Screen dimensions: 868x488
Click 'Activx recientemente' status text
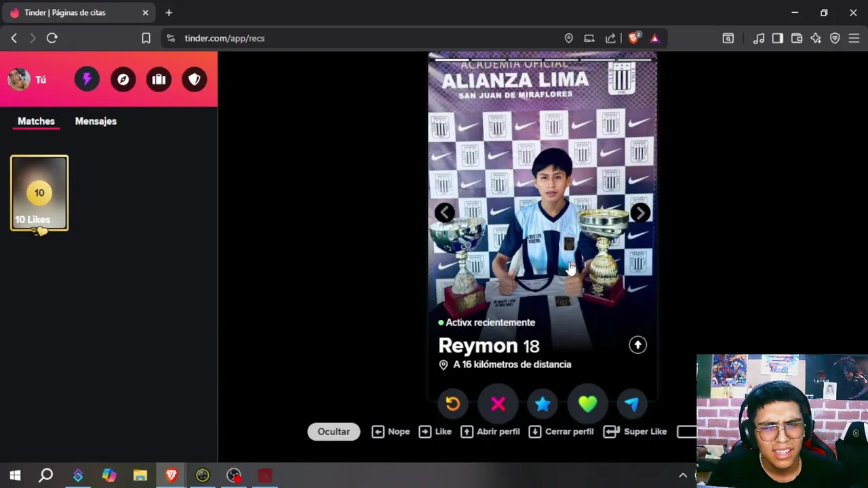click(490, 323)
